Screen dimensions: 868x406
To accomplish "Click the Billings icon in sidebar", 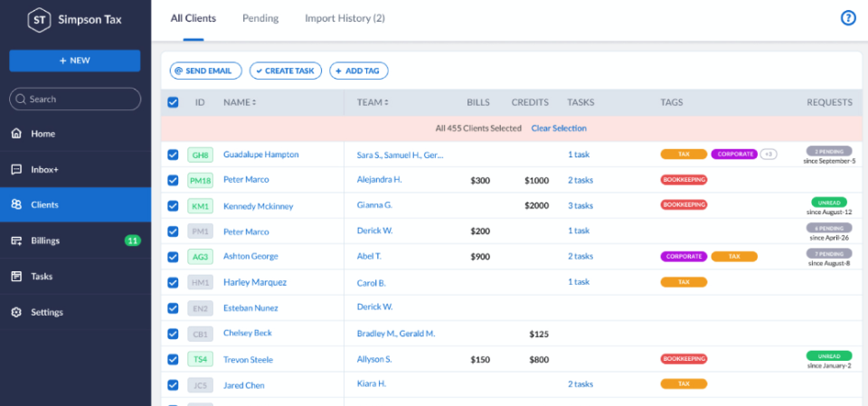I will (x=16, y=241).
